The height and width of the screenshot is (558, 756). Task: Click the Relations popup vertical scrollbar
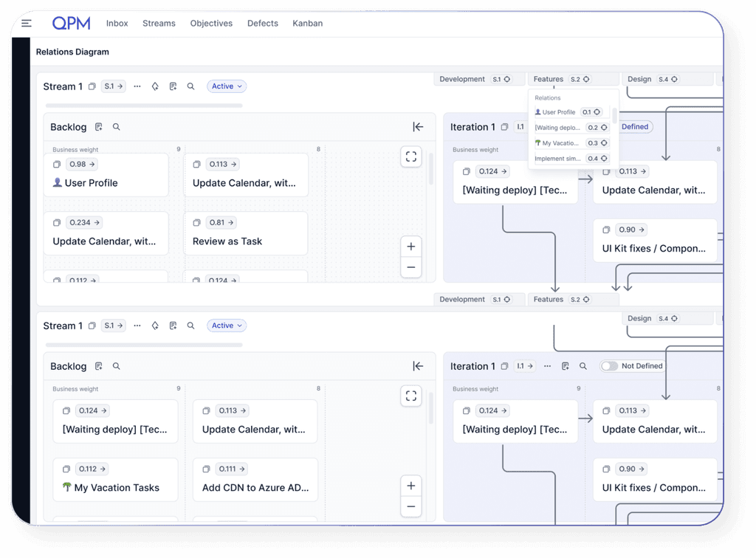[615, 115]
